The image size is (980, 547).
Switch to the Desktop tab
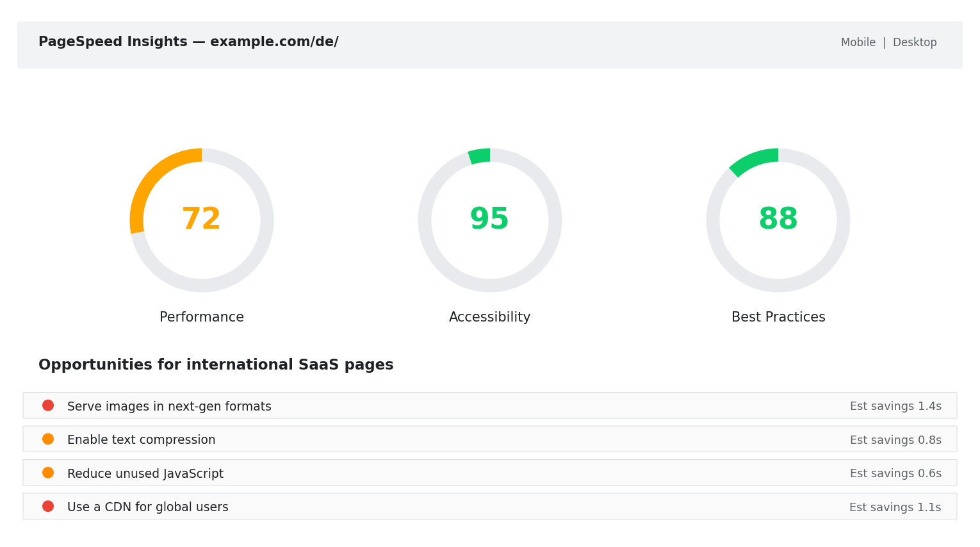pos(915,42)
